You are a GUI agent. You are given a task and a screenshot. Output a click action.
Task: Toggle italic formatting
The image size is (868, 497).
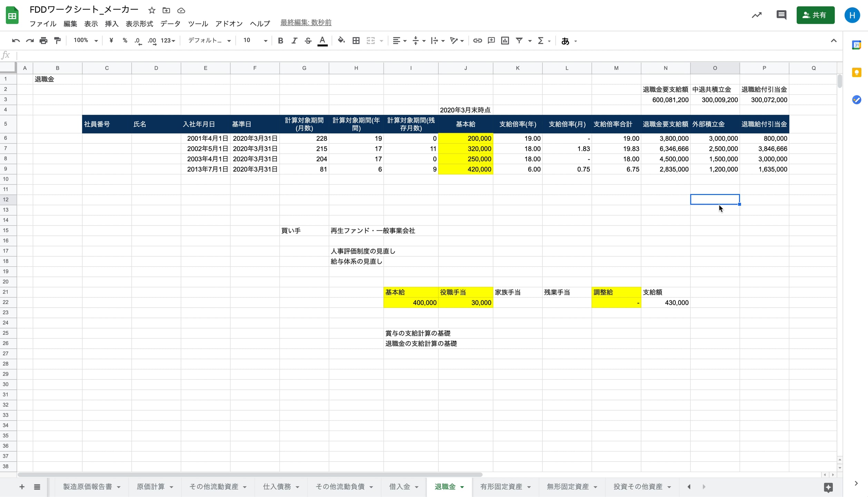click(294, 41)
